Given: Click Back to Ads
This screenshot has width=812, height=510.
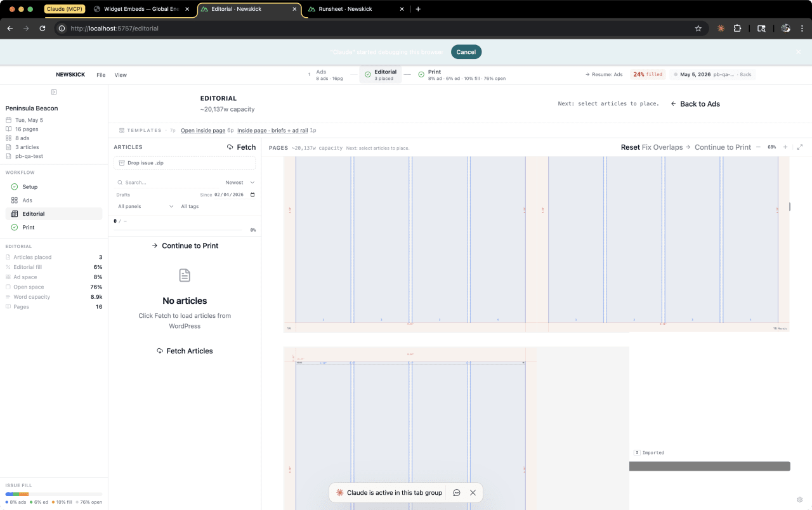Looking at the screenshot, I should pos(695,104).
